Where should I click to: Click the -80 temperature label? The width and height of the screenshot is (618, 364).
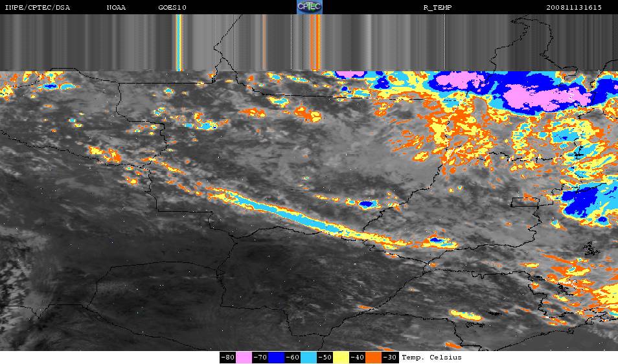pos(227,358)
